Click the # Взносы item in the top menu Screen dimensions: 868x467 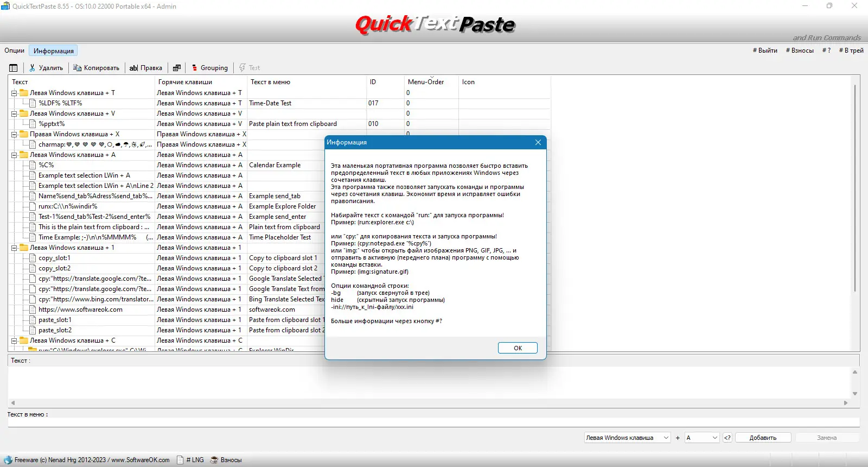(800, 51)
